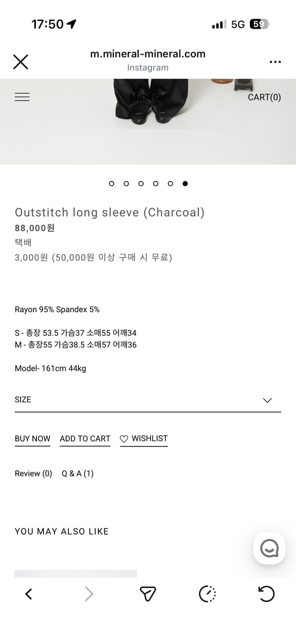Image resolution: width=296 pixels, height=644 pixels.
Task: Select the last filled carousel dot
Action: (185, 183)
